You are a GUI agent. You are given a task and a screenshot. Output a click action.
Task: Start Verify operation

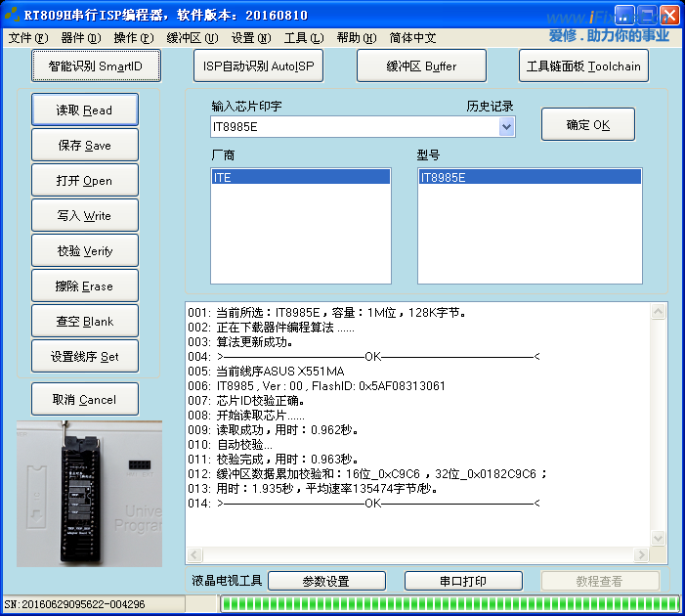coord(84,251)
